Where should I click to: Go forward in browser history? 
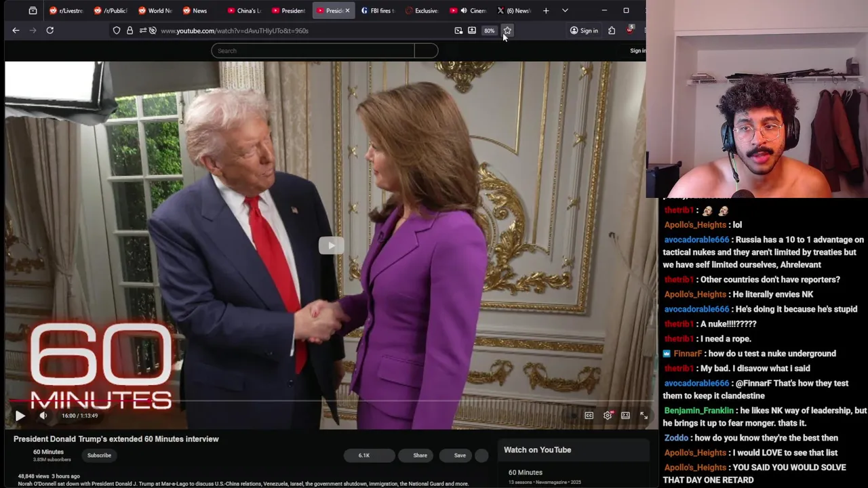click(x=33, y=30)
